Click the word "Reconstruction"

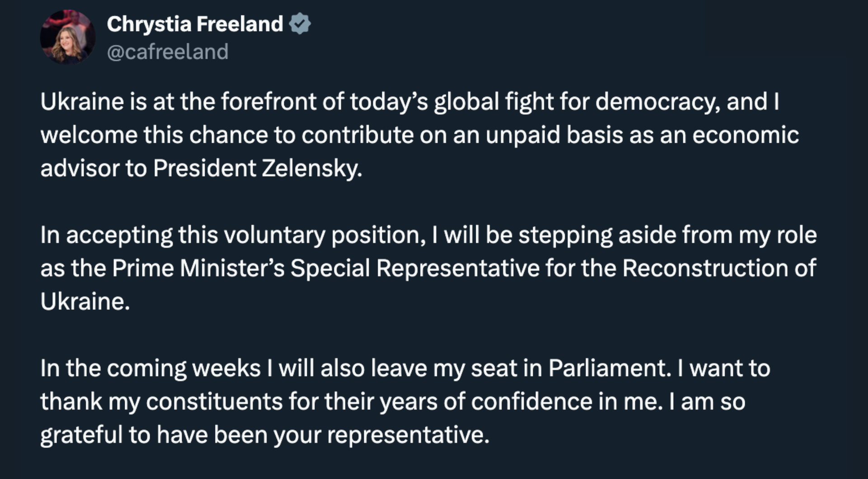[x=705, y=268]
